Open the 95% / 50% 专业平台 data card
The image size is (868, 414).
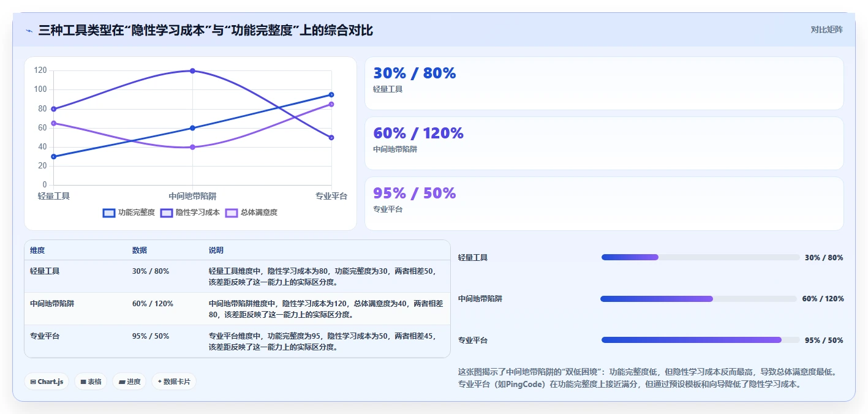tap(604, 203)
